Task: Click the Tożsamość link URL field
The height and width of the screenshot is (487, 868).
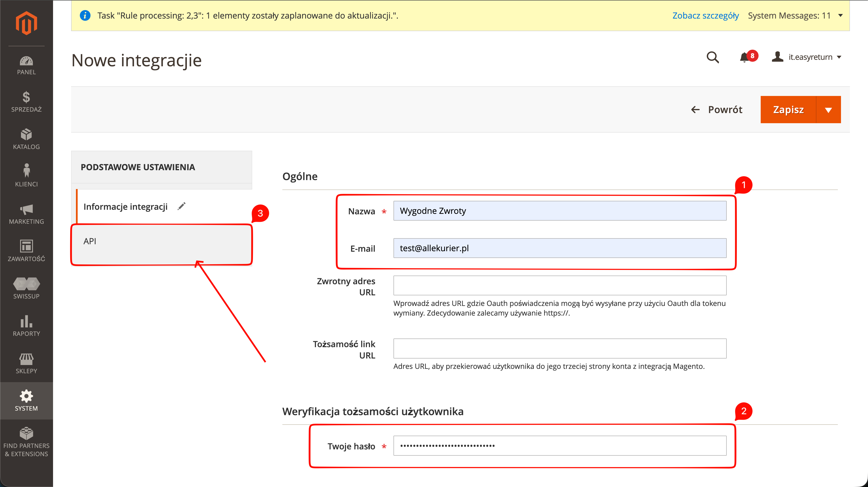Action: point(560,348)
